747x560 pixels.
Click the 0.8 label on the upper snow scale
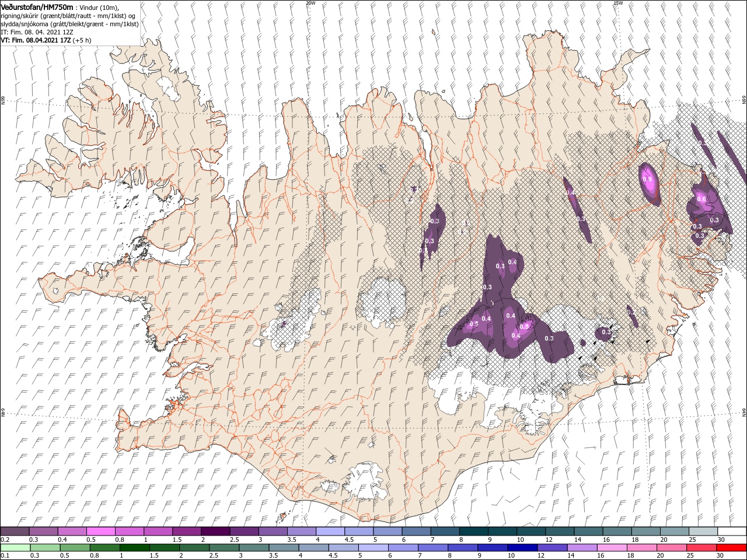click(x=119, y=540)
